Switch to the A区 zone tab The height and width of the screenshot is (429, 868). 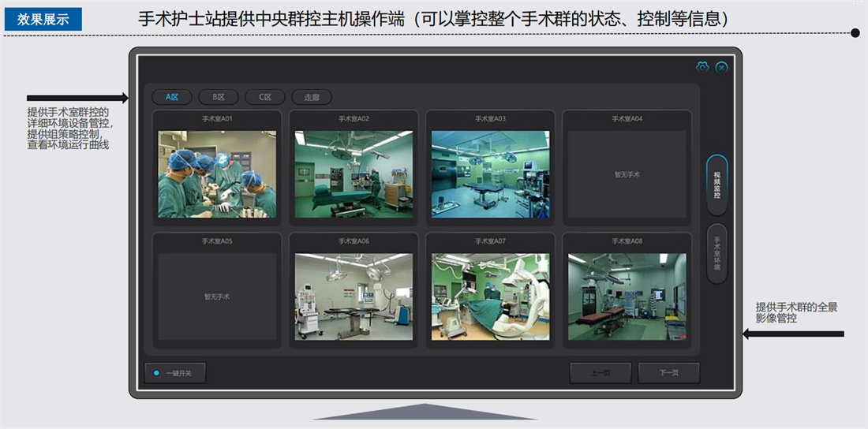(172, 97)
